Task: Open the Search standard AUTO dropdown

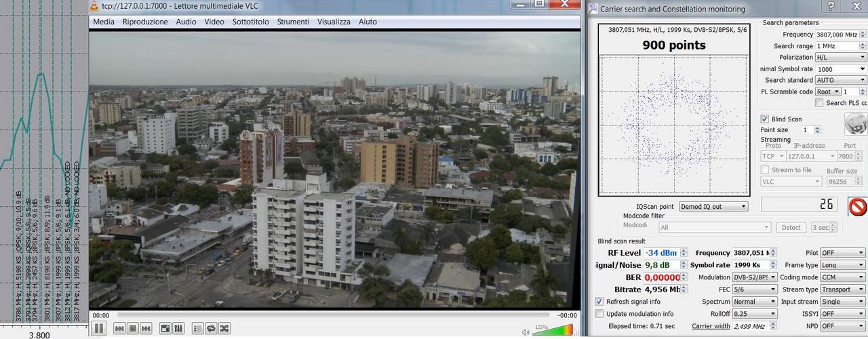Action: 841,80
